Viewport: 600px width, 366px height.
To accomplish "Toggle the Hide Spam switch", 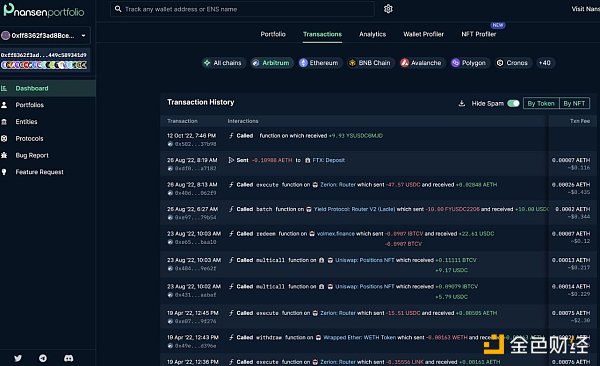I will (513, 103).
